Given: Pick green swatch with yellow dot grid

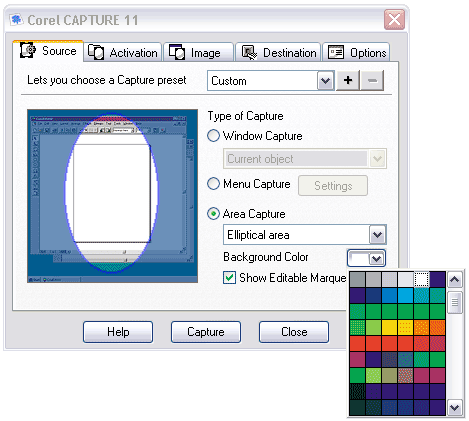Looking at the screenshot, I should 357,327.
